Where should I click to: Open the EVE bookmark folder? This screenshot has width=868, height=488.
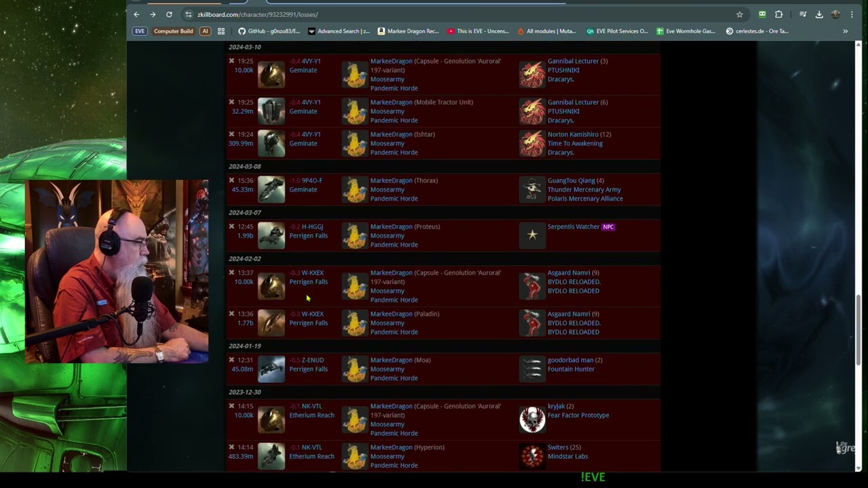tap(140, 31)
